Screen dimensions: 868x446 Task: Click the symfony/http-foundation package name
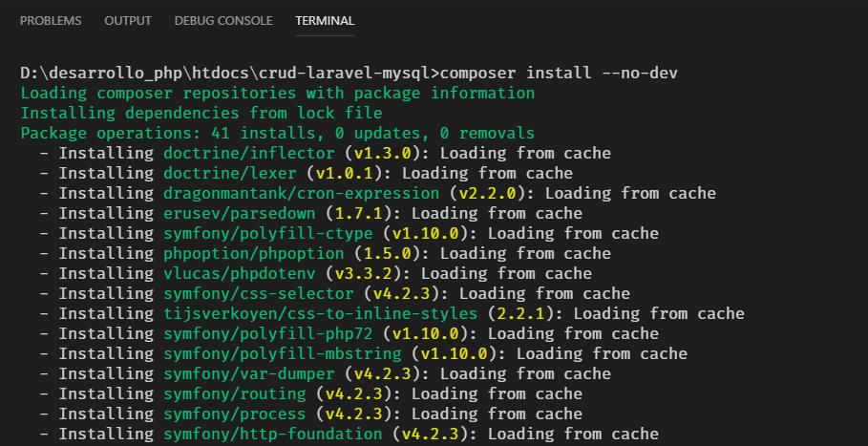272,434
